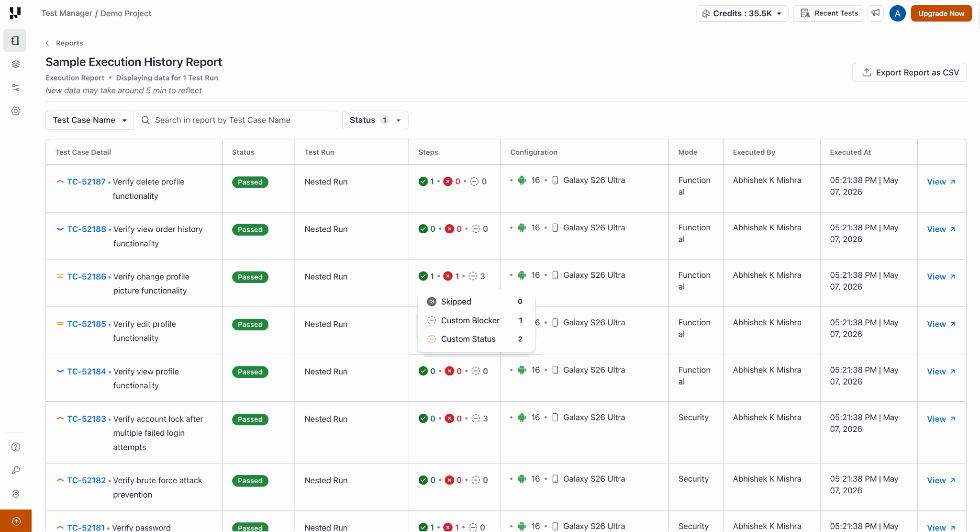Image resolution: width=980 pixels, height=532 pixels.
Task: Click device icon in TC-52184 row
Action: 555,370
